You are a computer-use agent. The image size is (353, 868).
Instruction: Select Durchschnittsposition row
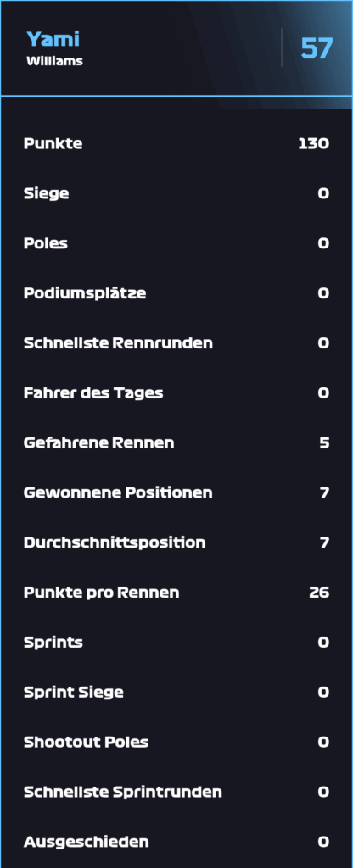click(x=176, y=542)
